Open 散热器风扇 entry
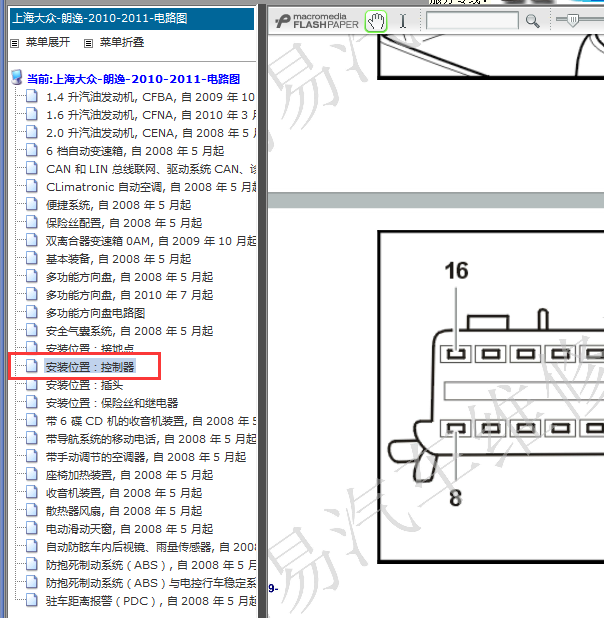The width and height of the screenshot is (604, 618). 124,511
